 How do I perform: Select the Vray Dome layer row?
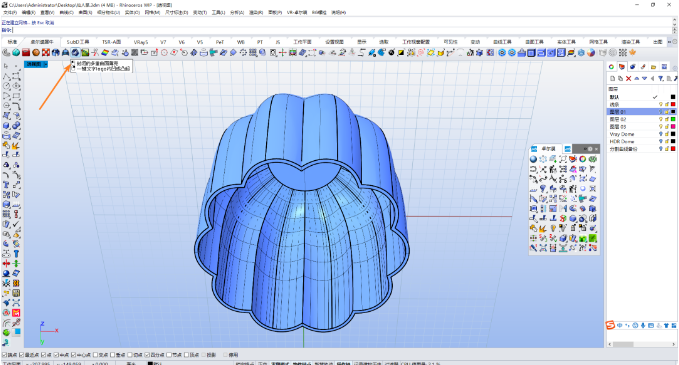[641, 134]
